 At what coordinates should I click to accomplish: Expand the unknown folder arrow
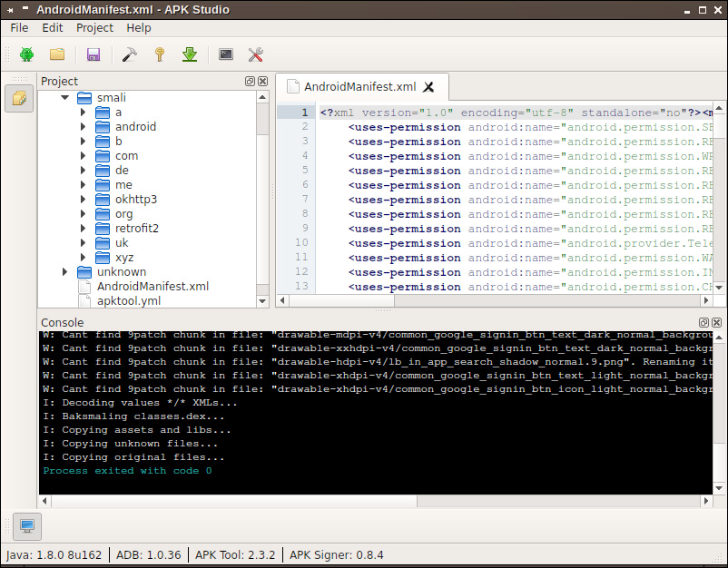pyautogui.click(x=65, y=271)
